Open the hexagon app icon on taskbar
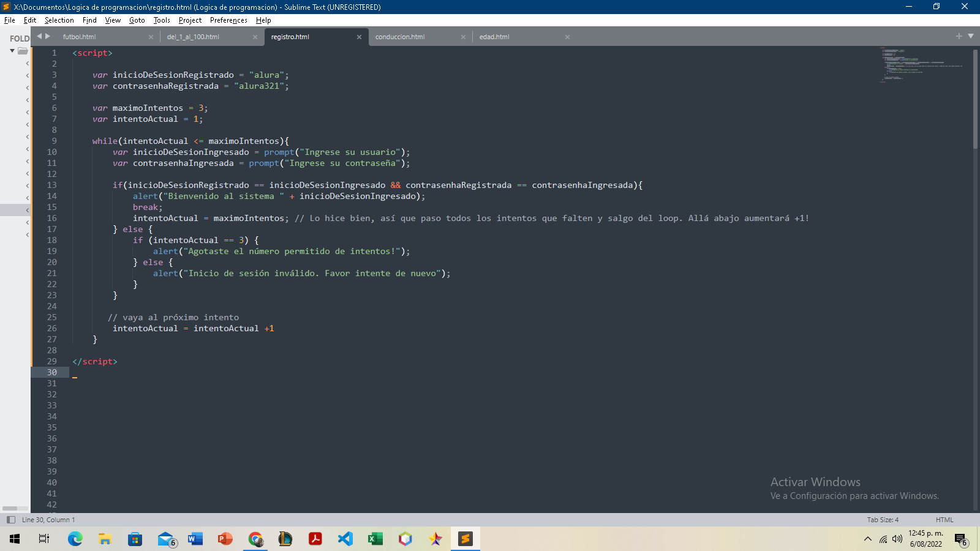Image resolution: width=980 pixels, height=551 pixels. 405,539
